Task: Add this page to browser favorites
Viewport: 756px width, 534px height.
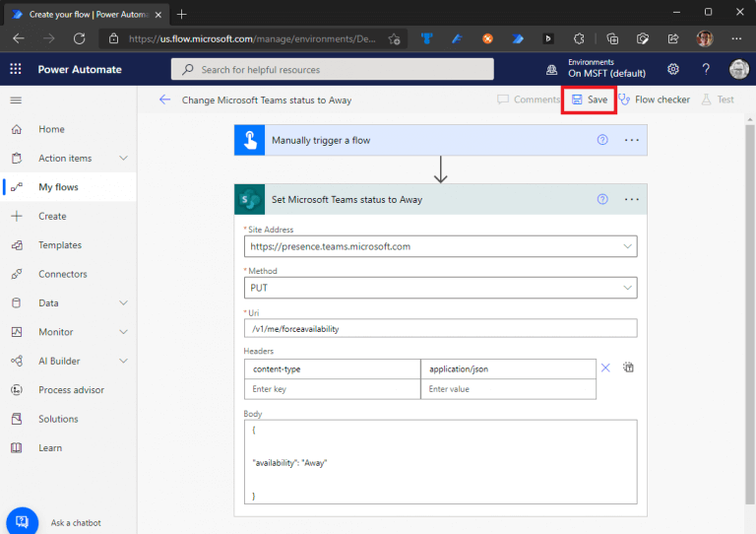Action: [x=395, y=39]
